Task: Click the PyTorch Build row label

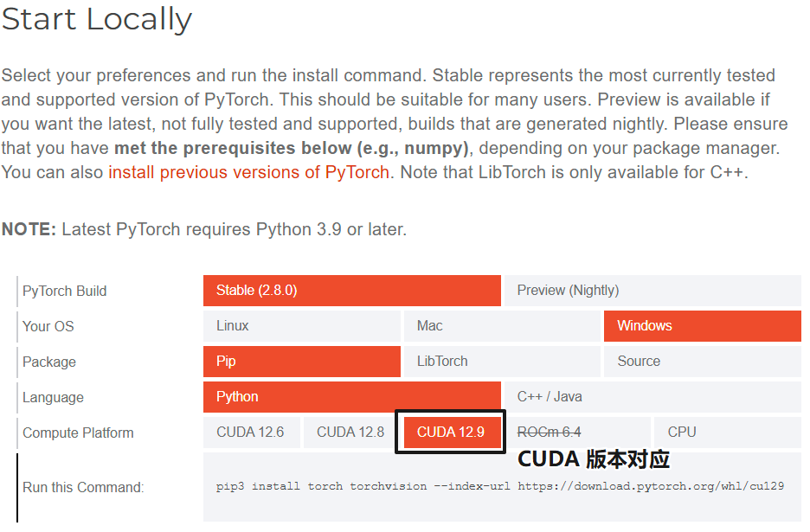Action: coord(65,292)
